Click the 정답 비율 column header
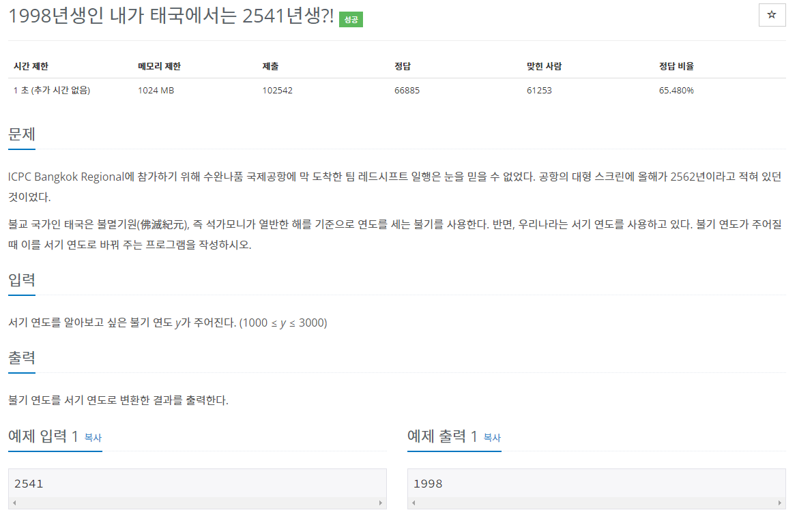Image resolution: width=812 pixels, height=523 pixels. (x=676, y=66)
